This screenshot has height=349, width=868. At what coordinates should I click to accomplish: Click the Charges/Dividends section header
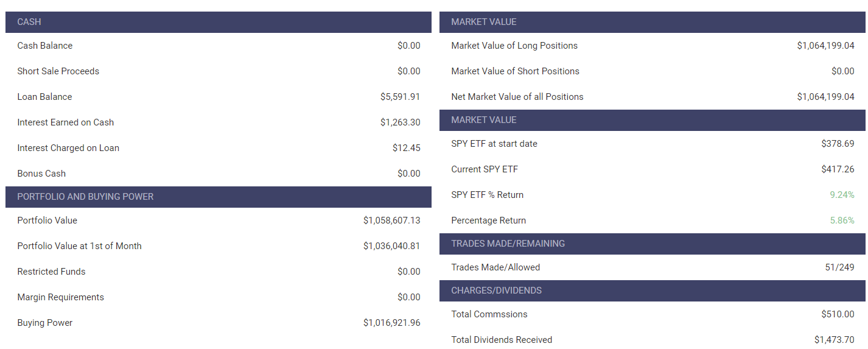tap(496, 291)
